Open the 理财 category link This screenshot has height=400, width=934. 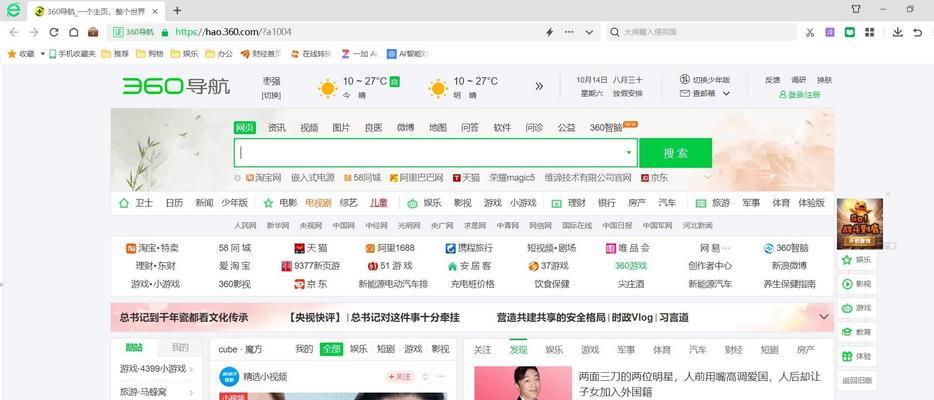tap(569, 203)
